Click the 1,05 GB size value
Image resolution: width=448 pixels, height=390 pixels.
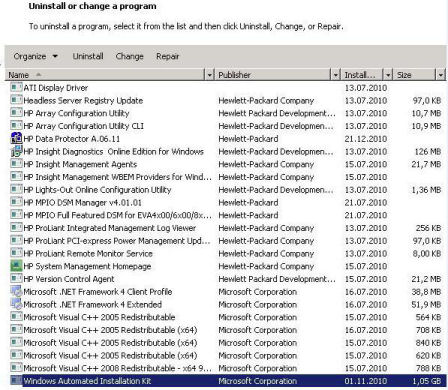pyautogui.click(x=427, y=381)
